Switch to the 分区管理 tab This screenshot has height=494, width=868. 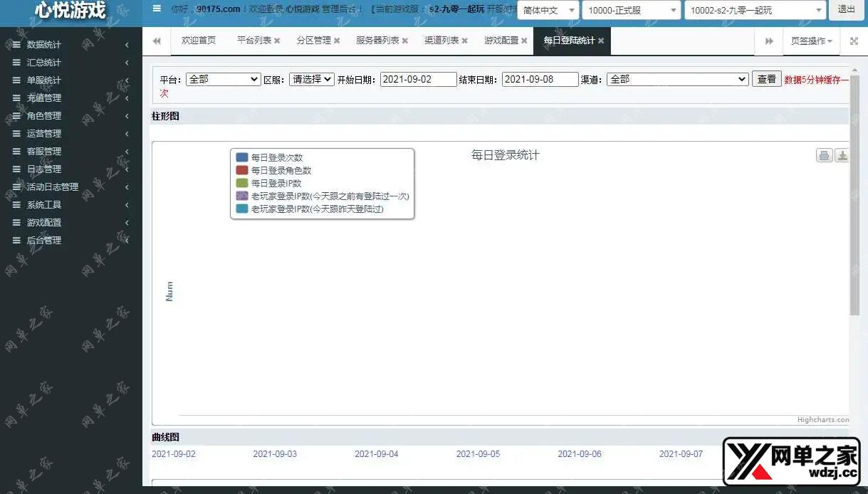pos(314,41)
